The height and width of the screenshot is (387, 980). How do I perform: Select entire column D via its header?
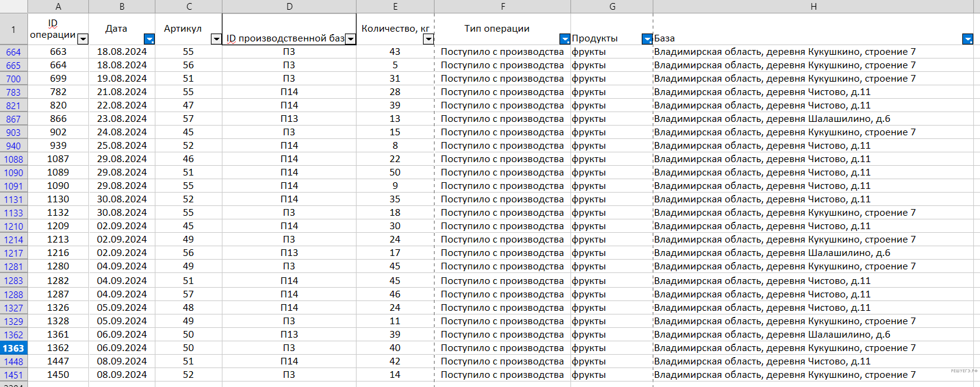pyautogui.click(x=289, y=7)
